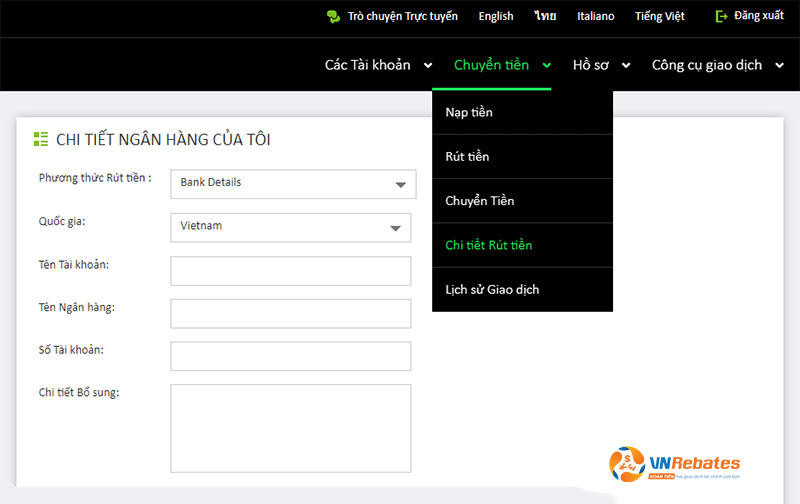Collapse the Chuyển tiền chevron

[x=546, y=65]
